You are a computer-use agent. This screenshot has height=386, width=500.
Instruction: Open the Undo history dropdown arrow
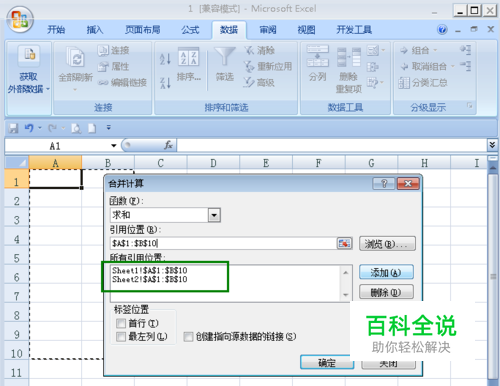coord(40,128)
